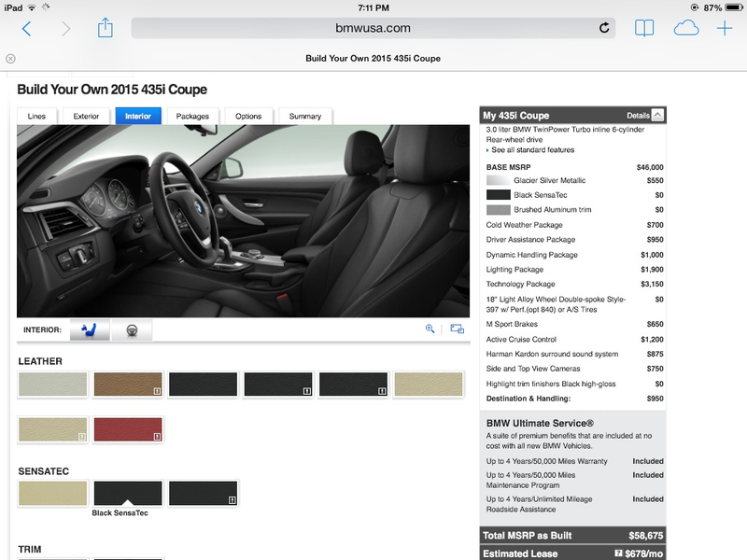Viewport: 747px width, 560px height.
Task: Choose the black leather swatch without info badge
Action: (203, 385)
